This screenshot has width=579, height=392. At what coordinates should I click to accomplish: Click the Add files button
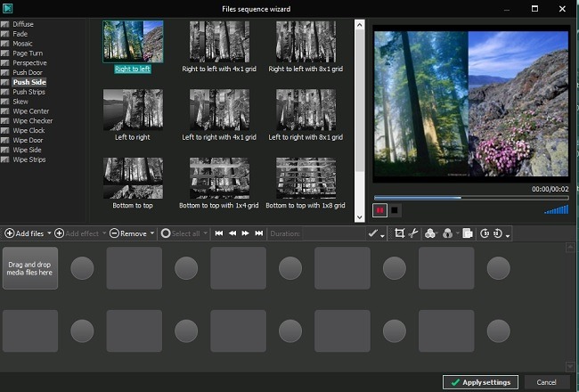pyautogui.click(x=24, y=233)
